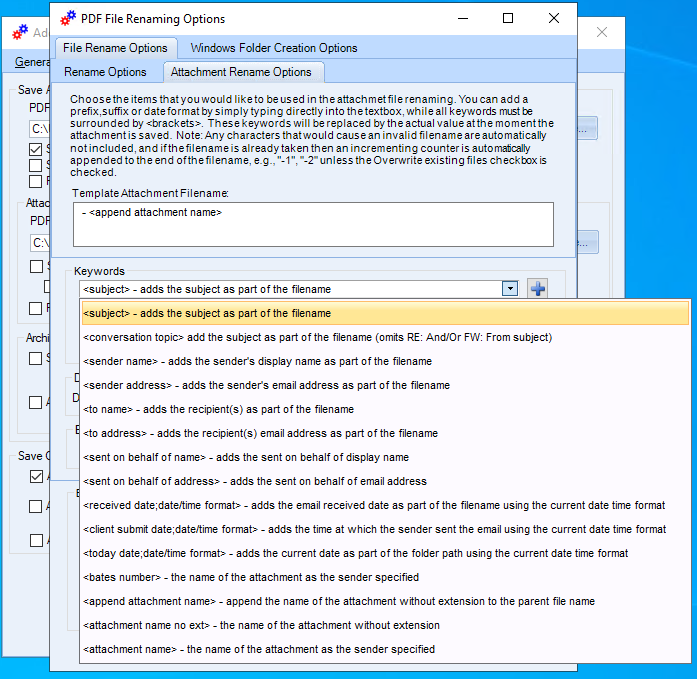Open Windows Folder Creation Options tab

274,48
